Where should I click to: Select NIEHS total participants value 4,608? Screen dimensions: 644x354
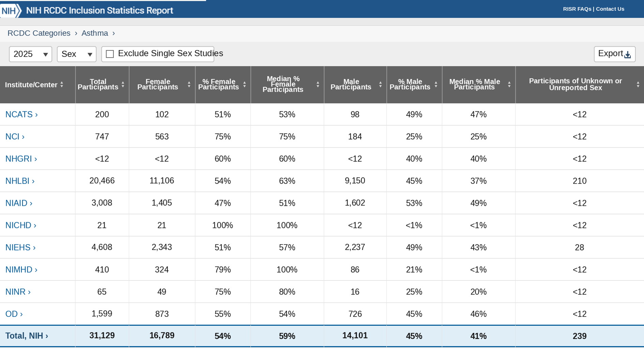point(102,247)
